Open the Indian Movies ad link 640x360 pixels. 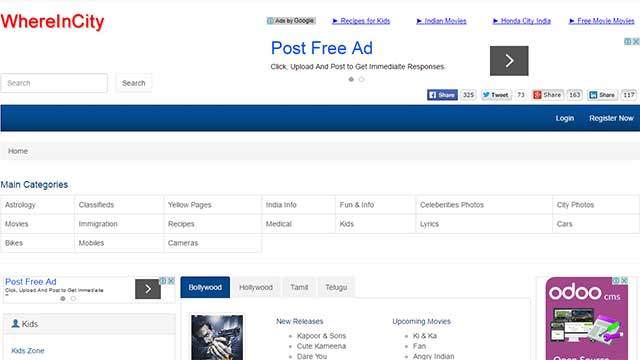pos(441,21)
